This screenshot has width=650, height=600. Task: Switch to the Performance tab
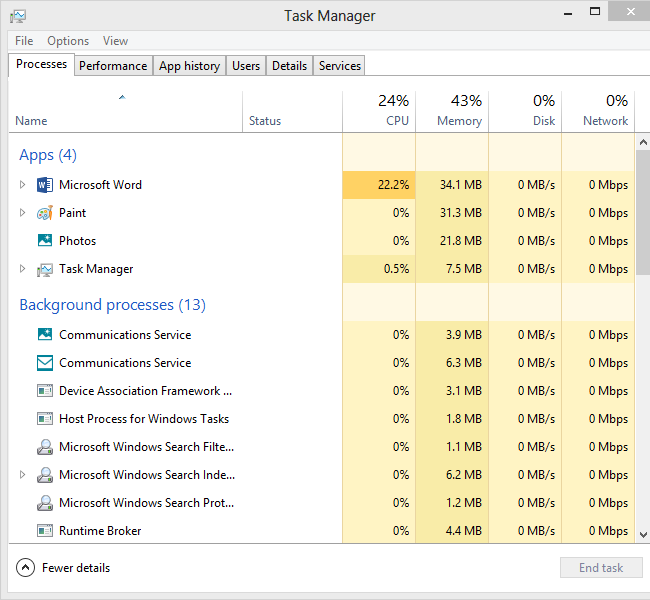(x=113, y=66)
